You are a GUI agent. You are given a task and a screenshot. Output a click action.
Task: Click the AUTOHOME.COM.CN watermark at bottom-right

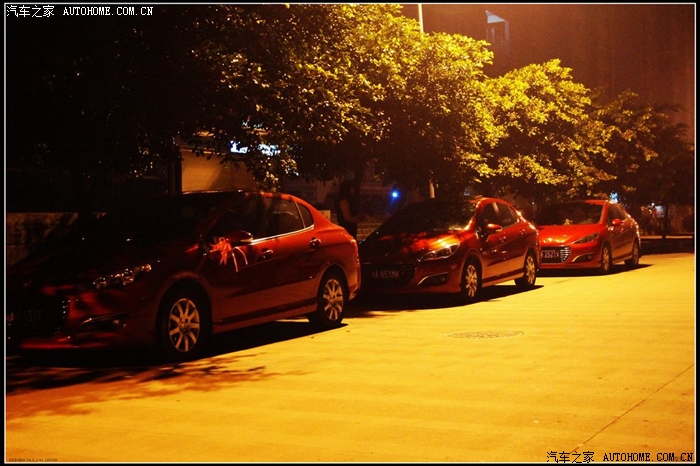coord(647,456)
